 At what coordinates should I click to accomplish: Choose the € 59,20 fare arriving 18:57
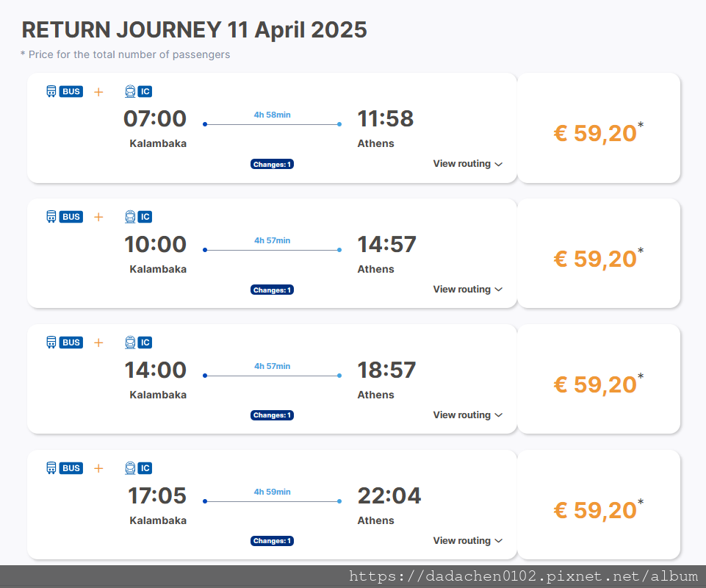599,384
